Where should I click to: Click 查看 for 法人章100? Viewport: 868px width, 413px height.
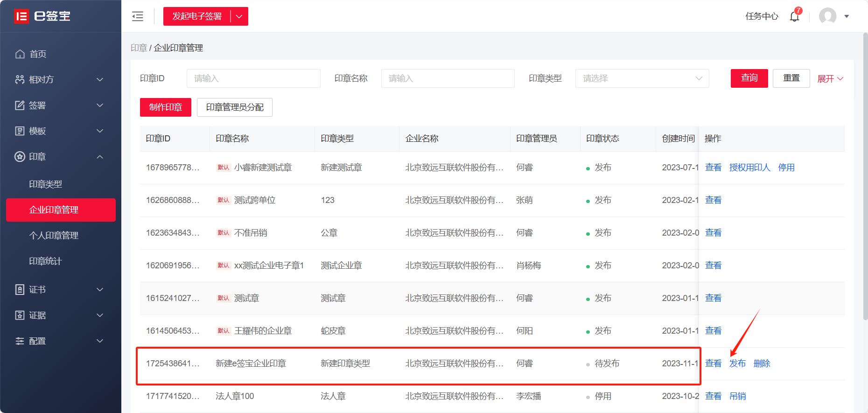click(713, 396)
